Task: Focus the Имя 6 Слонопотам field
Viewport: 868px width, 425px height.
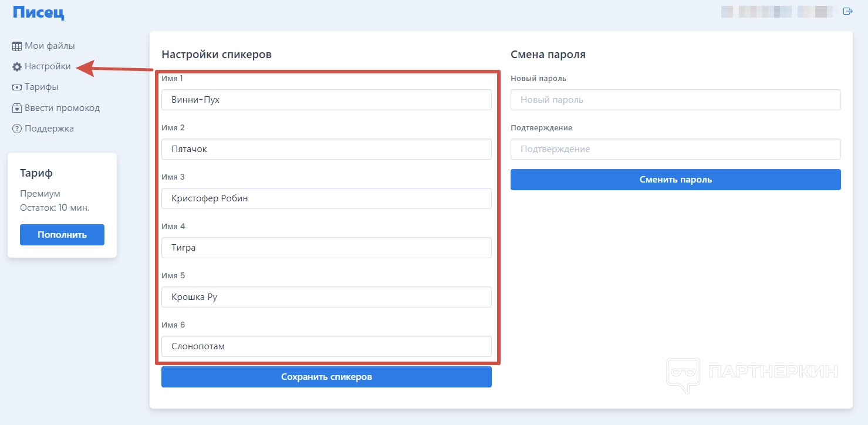Action: 326,346
